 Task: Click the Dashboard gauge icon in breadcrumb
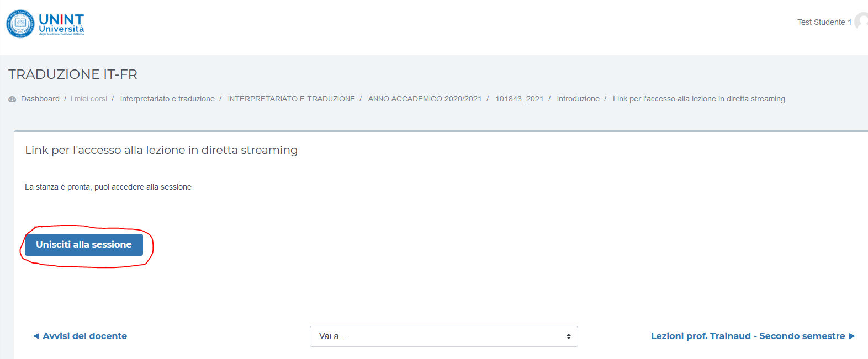tap(12, 99)
